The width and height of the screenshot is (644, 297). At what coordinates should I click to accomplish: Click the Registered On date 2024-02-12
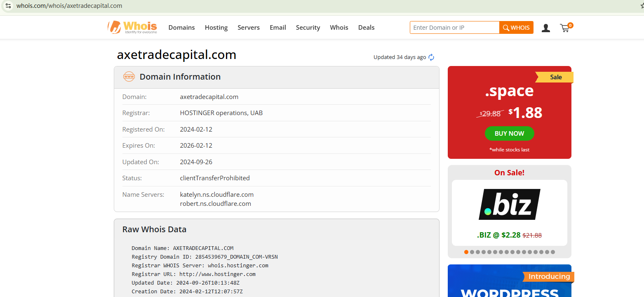tap(196, 130)
